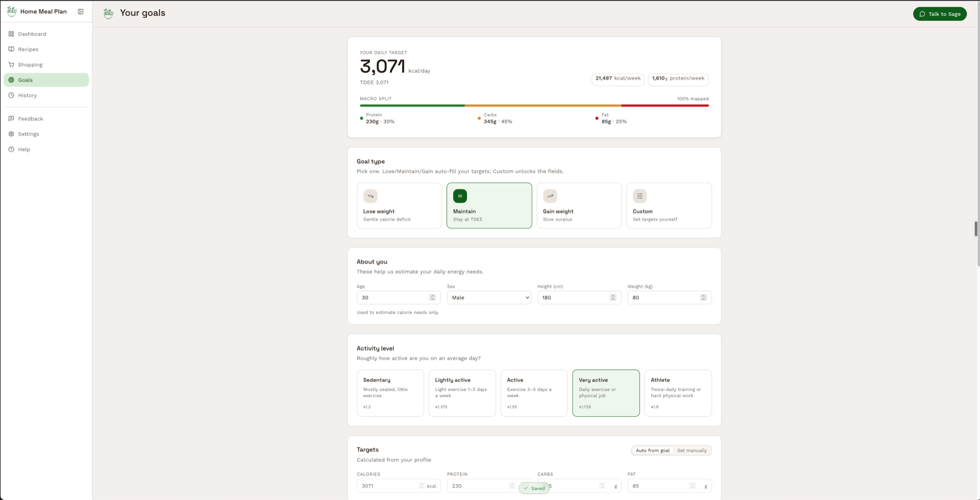
Task: Click the Saved status badge
Action: (x=534, y=488)
